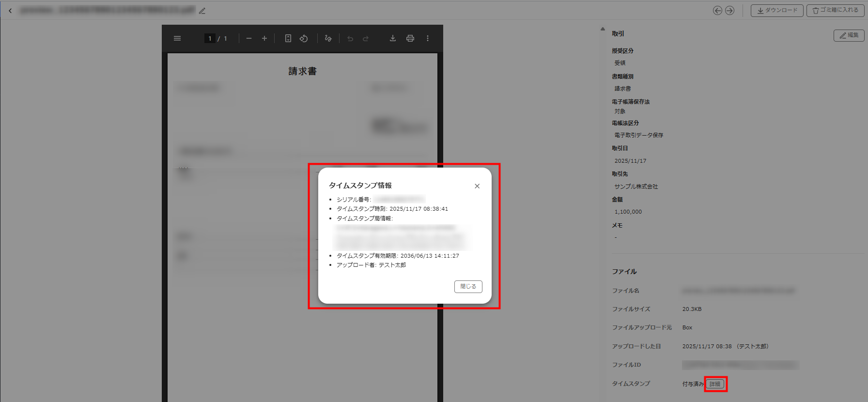Click the 編集 button in 取引 section
Viewport: 868px width, 402px height.
pyautogui.click(x=849, y=35)
